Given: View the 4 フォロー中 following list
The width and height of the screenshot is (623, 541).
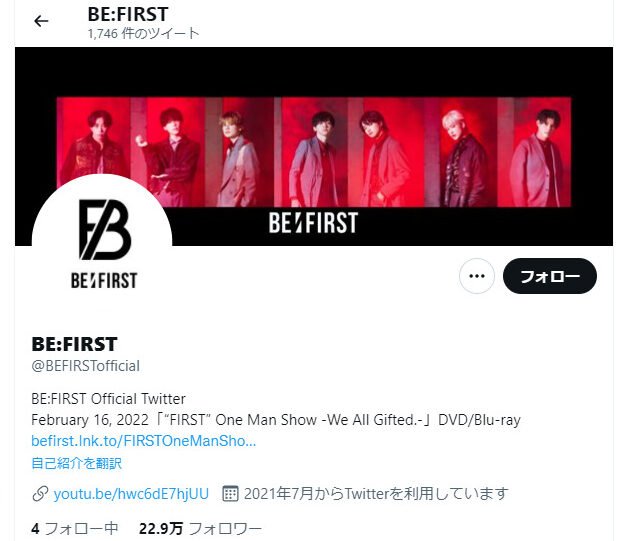Looking at the screenshot, I should pyautogui.click(x=74, y=529).
